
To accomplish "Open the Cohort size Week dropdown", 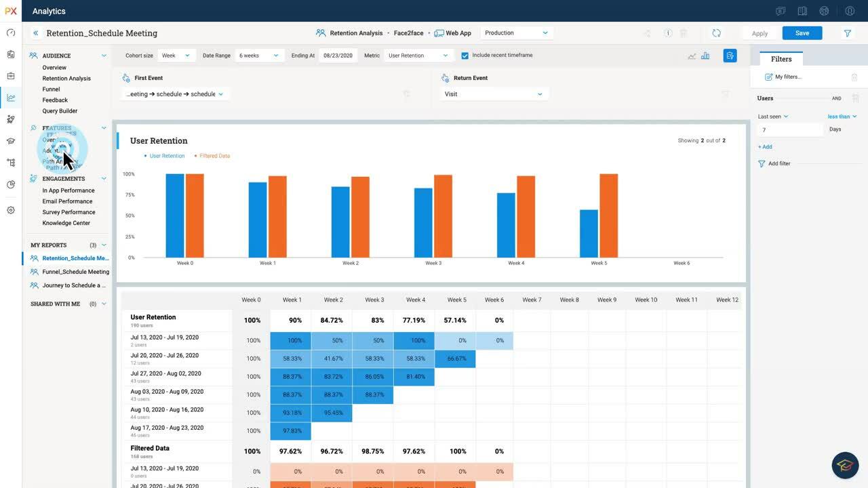I will pyautogui.click(x=176, y=56).
